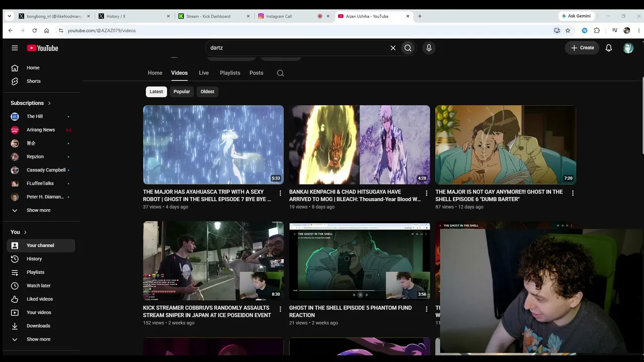Screen dimensions: 644x362
Task: Start voice search with the microphone icon
Action: [429, 48]
